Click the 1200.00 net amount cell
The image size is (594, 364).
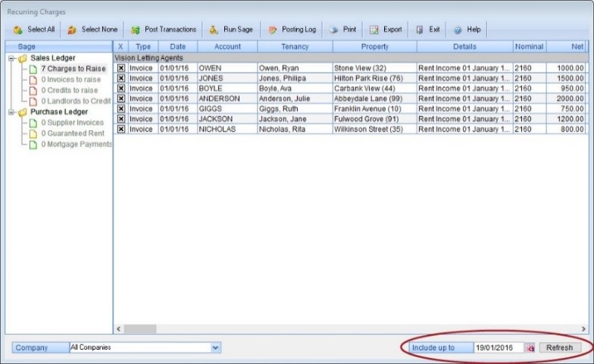coord(567,119)
